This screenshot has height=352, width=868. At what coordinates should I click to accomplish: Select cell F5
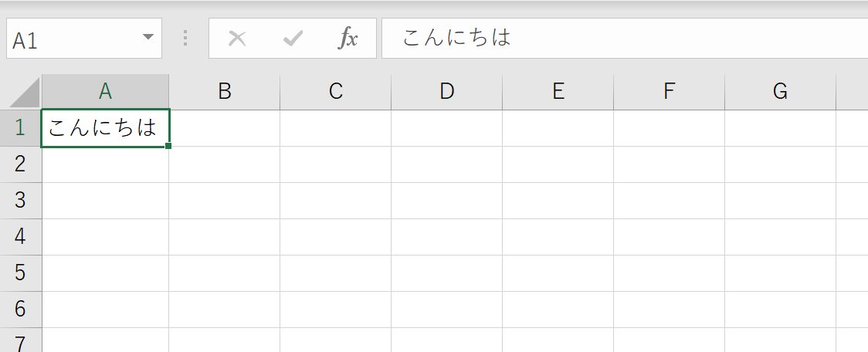point(670,272)
